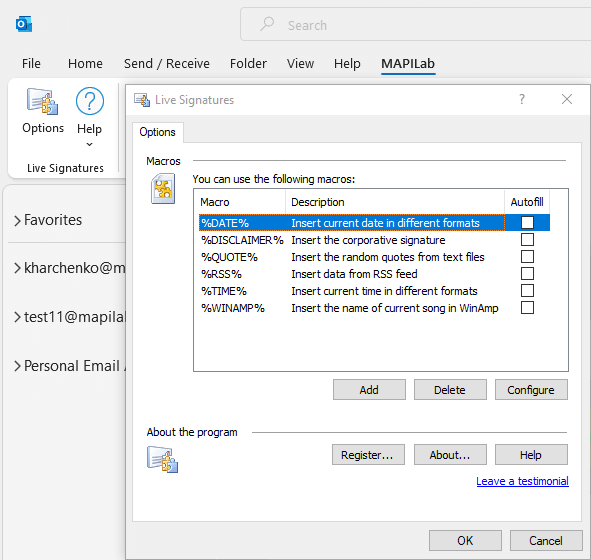Expand the Personal Email folder
Viewport: 591px width, 560px height.
(17, 366)
